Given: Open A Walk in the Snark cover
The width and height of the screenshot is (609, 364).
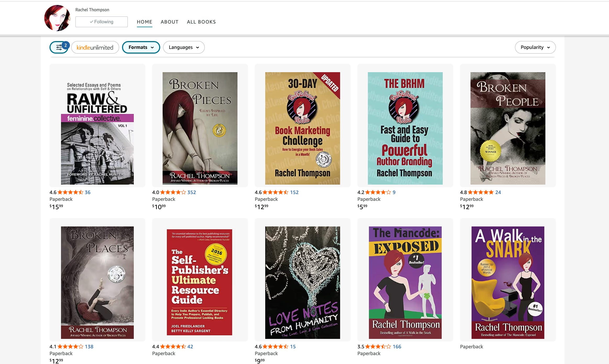Looking at the screenshot, I should pos(508,283).
